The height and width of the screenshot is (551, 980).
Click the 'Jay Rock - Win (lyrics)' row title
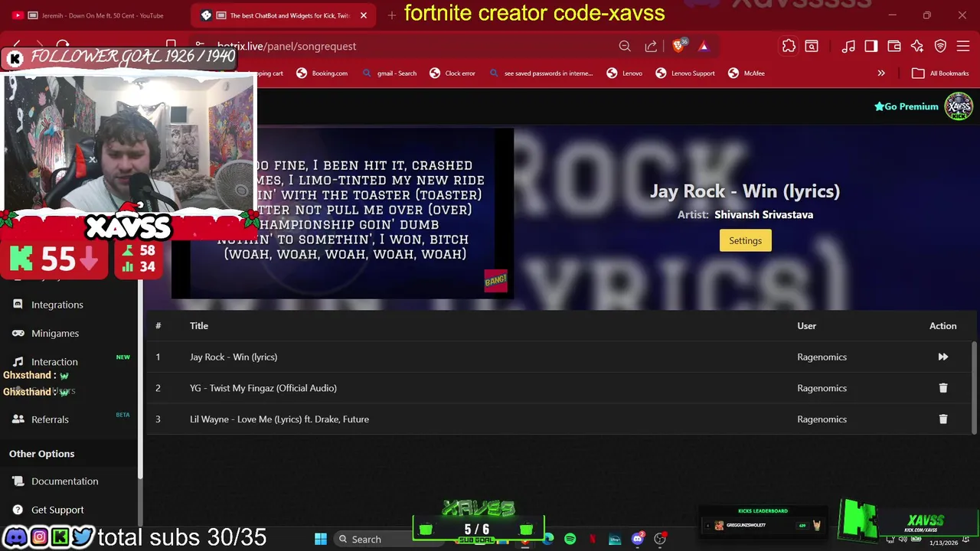234,357
